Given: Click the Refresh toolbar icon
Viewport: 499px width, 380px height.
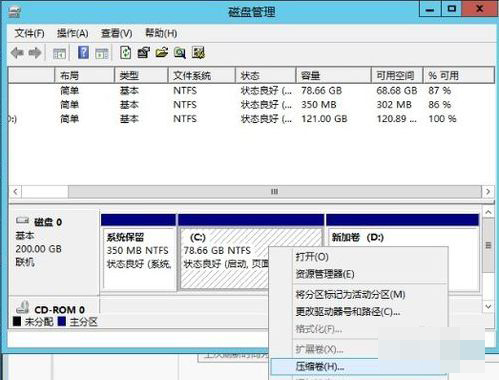Looking at the screenshot, I should click(x=125, y=53).
